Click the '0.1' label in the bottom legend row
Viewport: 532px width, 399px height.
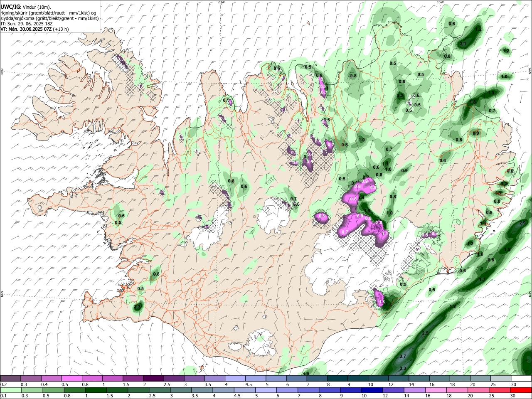tap(3, 396)
